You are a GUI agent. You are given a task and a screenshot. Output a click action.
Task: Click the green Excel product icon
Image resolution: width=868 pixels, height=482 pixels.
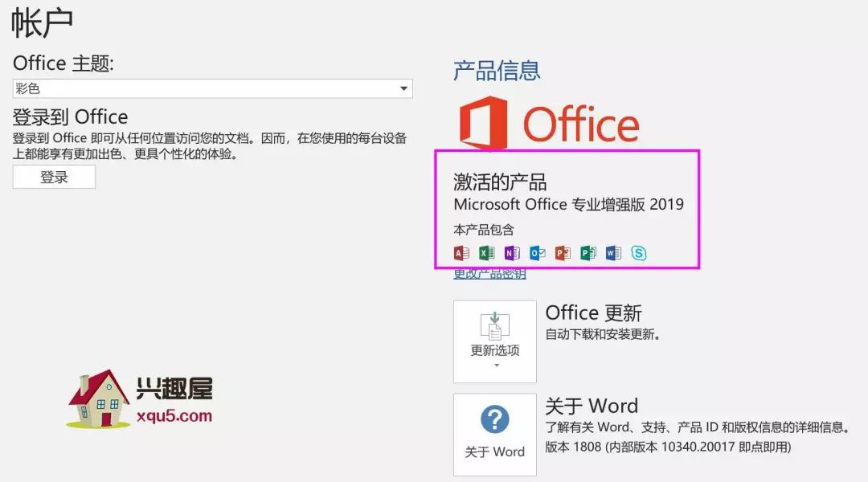(x=486, y=253)
